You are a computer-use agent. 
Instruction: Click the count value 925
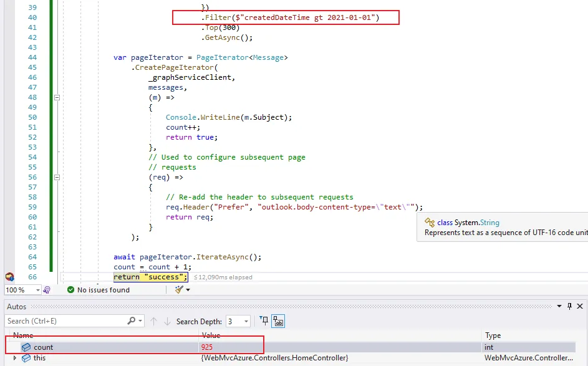point(206,347)
